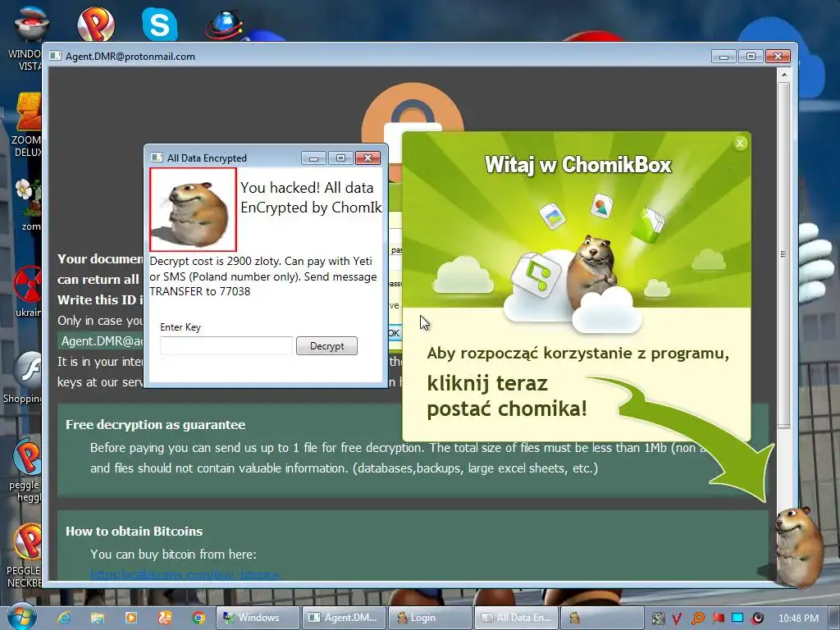
Task: Click the Decrypt button
Action: pyautogui.click(x=326, y=345)
